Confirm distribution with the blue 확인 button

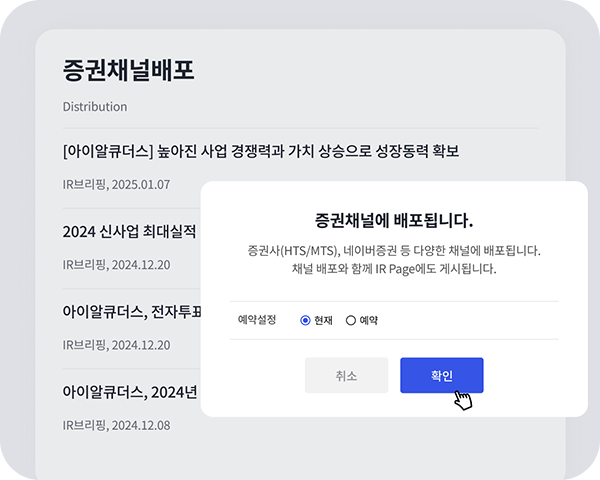tap(442, 375)
